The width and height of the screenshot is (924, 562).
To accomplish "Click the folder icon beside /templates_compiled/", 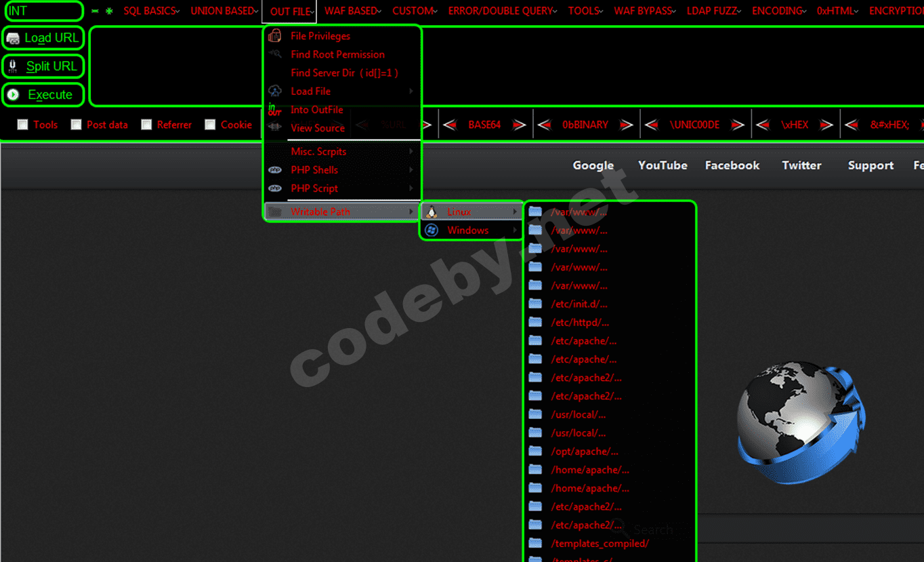I will pos(535,543).
